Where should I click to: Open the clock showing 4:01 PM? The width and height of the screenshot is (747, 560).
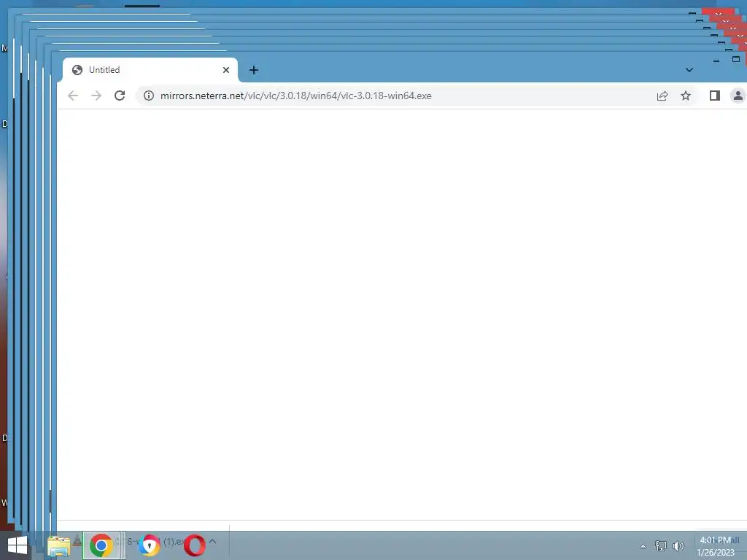point(716,546)
